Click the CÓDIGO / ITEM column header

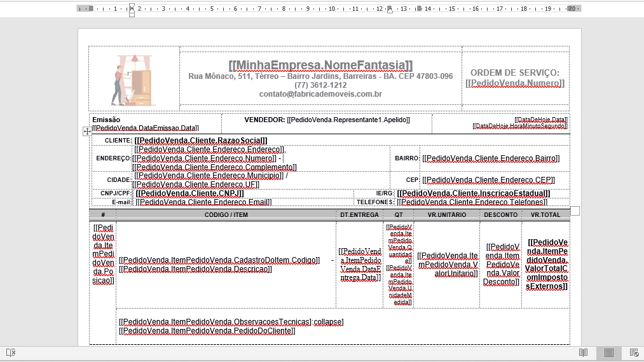point(226,215)
